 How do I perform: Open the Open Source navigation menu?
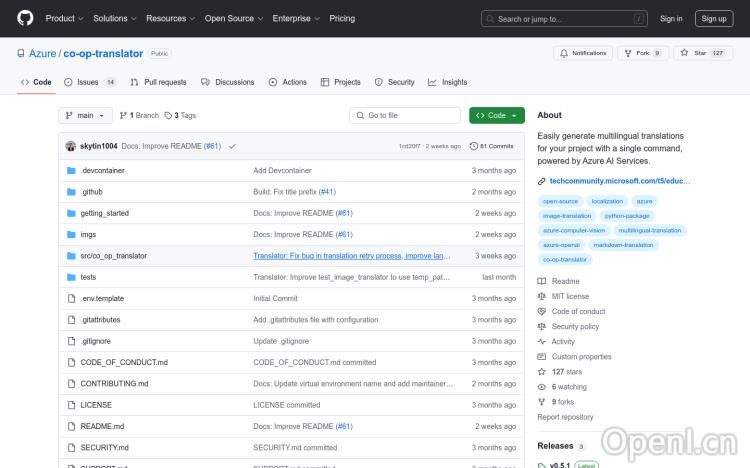point(233,18)
